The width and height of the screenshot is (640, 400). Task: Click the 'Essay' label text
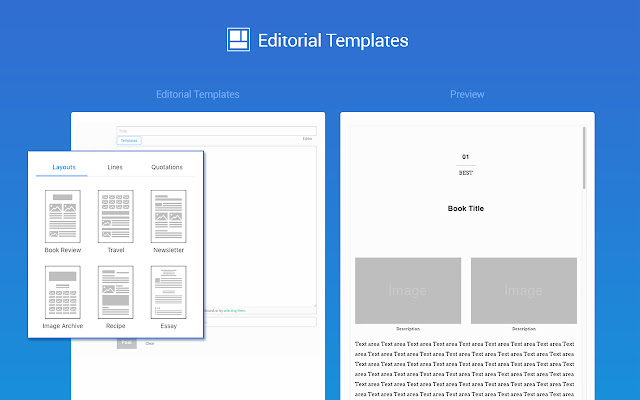[x=169, y=326]
